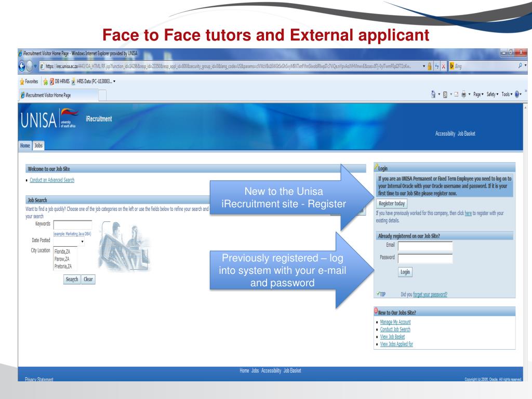Click the Register today button
Screen dimensions: 532x399
[392, 204]
